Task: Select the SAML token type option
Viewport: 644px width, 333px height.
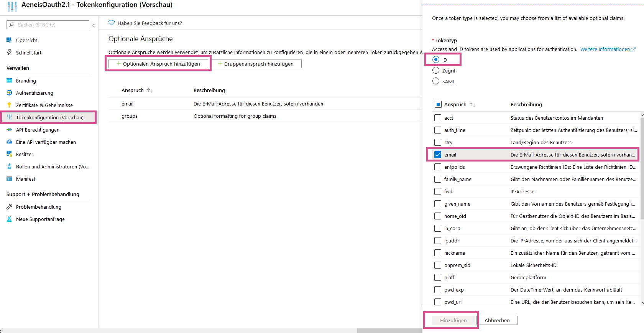Action: click(436, 81)
